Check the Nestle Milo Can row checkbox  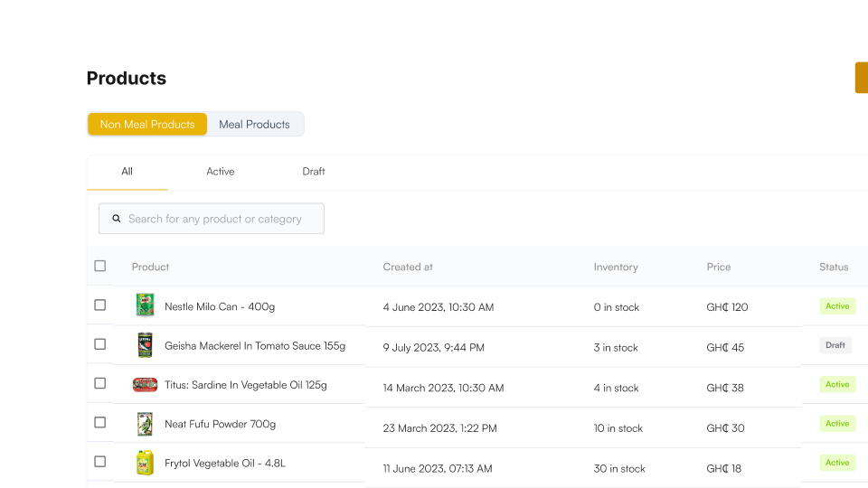pos(100,305)
